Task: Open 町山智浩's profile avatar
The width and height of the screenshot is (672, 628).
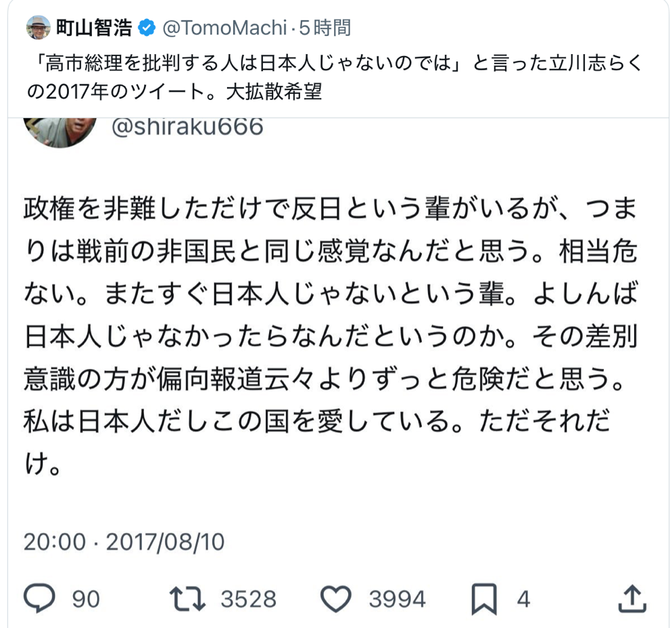Action: click(39, 28)
